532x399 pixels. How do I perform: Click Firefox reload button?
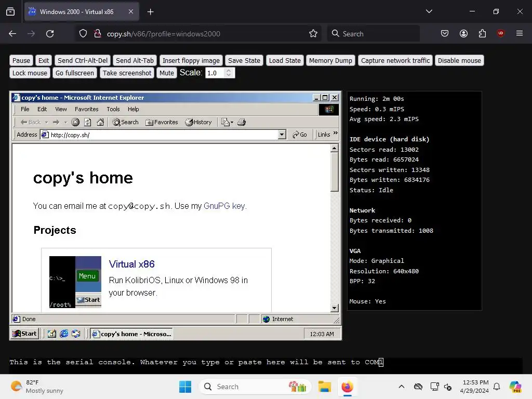(50, 34)
